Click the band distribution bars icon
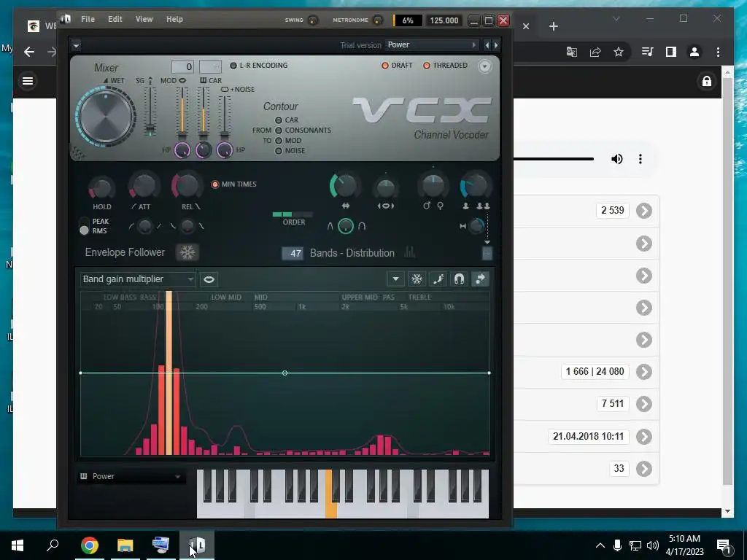 (x=410, y=252)
